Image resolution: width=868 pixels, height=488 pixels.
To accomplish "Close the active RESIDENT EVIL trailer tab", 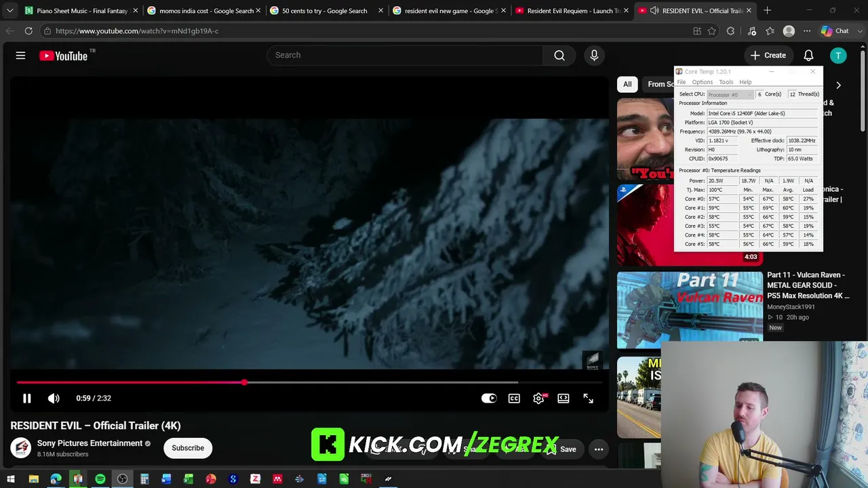I will click(x=749, y=11).
